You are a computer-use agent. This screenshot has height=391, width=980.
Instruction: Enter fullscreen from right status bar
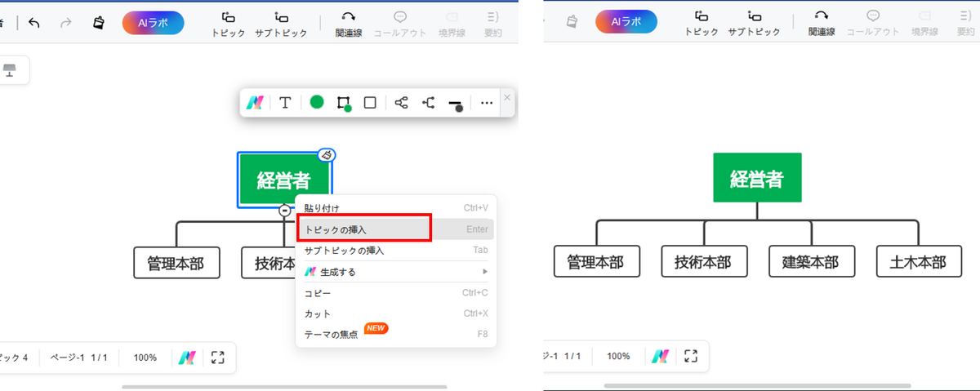691,356
